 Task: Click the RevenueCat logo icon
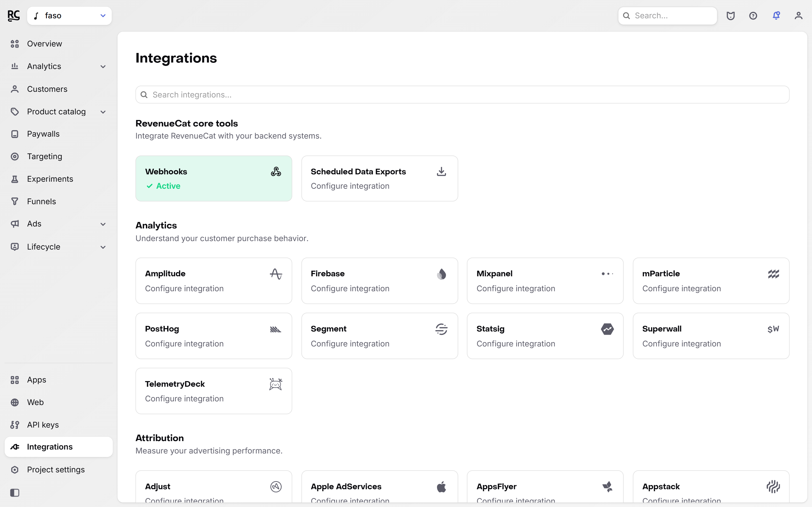14,16
